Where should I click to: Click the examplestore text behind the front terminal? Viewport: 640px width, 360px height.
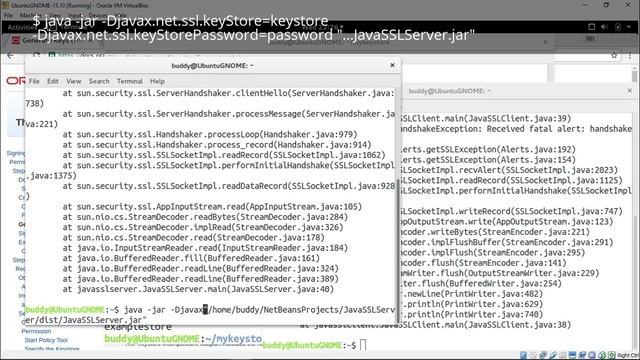click(138, 327)
